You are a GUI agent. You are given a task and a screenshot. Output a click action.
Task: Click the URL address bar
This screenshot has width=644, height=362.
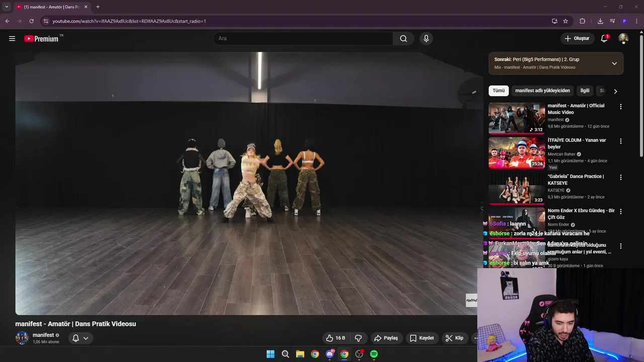pyautogui.click(x=297, y=21)
